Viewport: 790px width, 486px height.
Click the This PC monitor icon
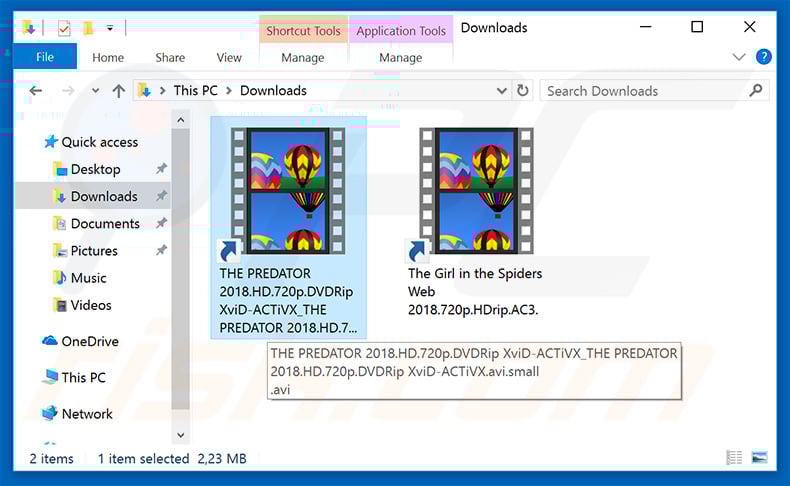click(50, 377)
